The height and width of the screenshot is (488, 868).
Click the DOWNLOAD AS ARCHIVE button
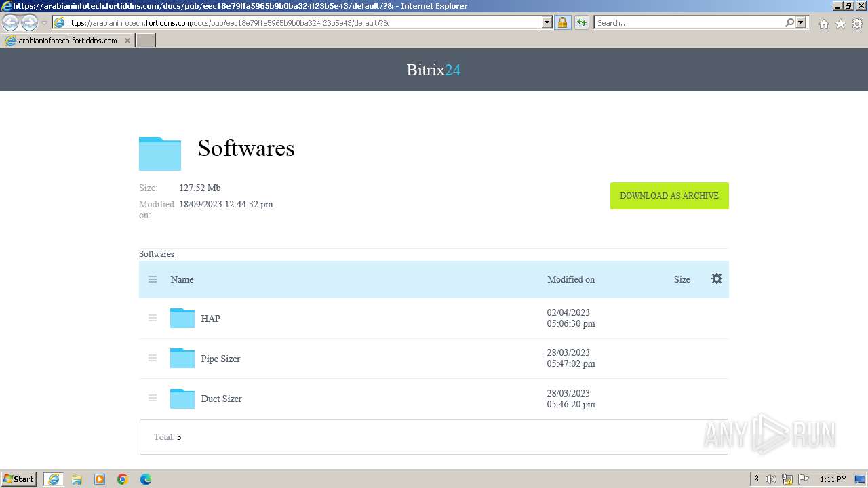669,196
